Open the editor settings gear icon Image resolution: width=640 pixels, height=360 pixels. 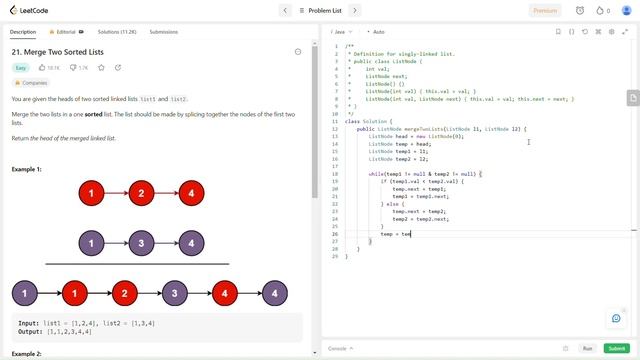611,31
